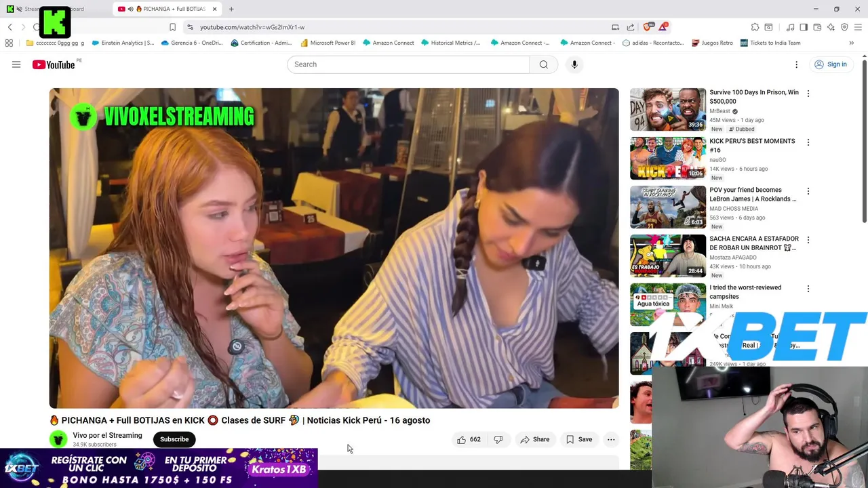Viewport: 868px width, 488px height.
Task: Open more actions below the video
Action: (x=611, y=439)
